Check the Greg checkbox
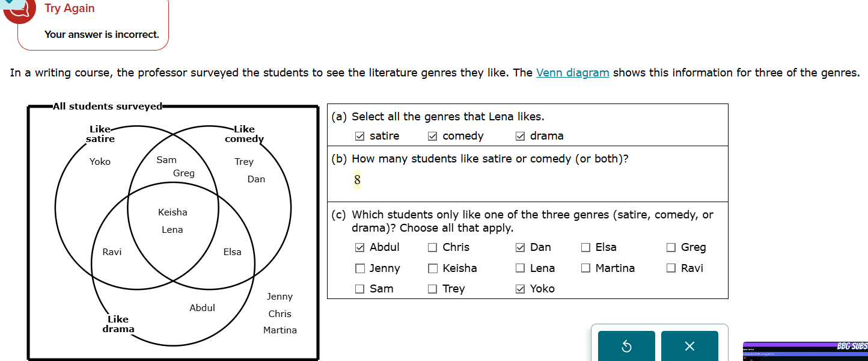This screenshot has height=361, width=868. coord(670,247)
